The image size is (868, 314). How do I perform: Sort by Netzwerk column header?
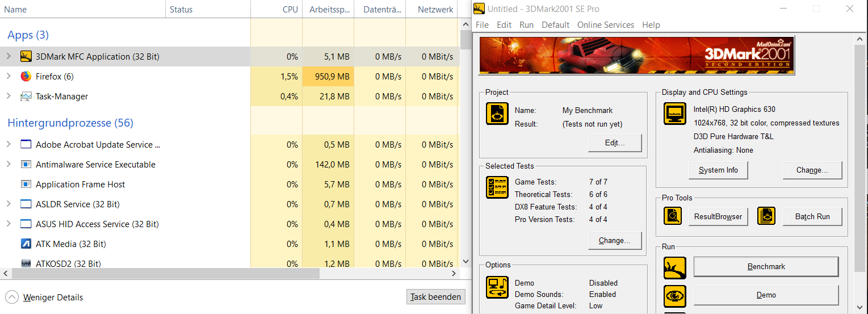pyautogui.click(x=431, y=9)
